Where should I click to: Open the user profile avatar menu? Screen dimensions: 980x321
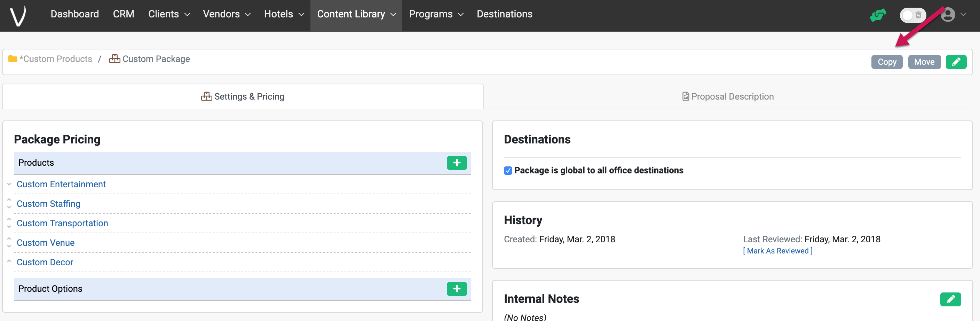[948, 15]
